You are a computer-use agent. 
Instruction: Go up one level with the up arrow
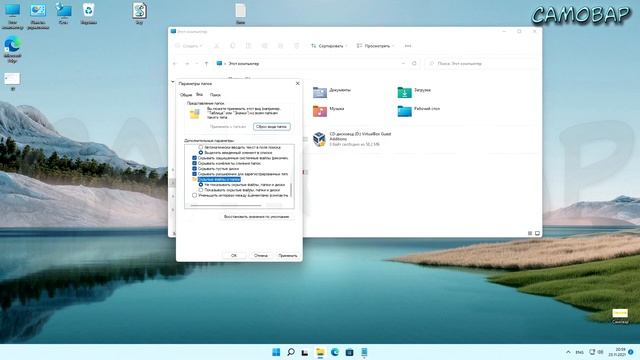click(x=207, y=64)
